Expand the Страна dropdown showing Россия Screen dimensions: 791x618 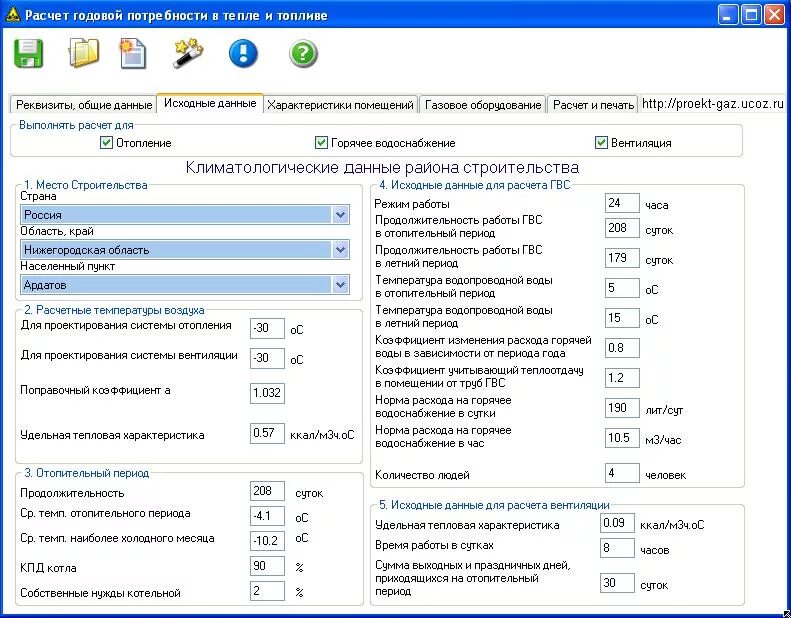[341, 215]
